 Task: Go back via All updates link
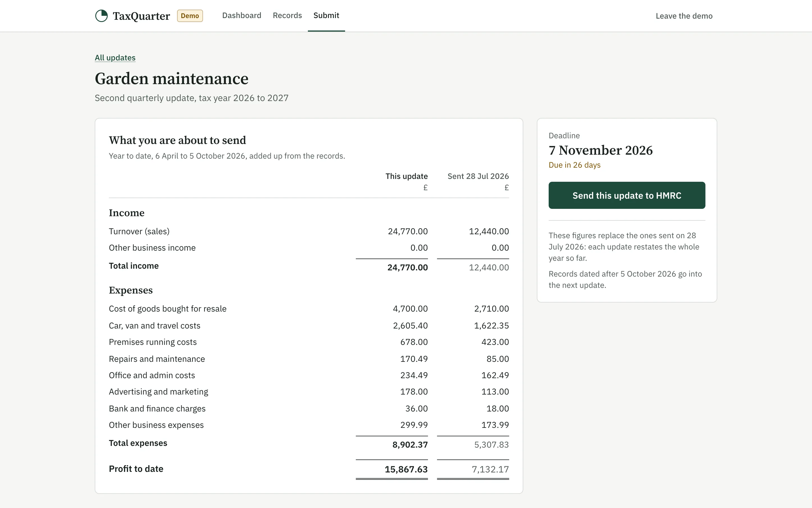[115, 58]
